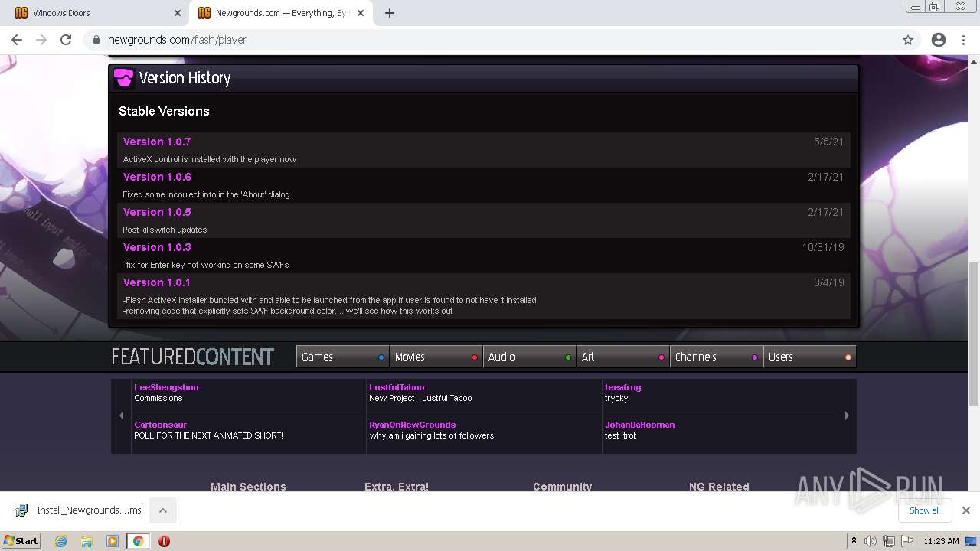The image size is (980, 551).
Task: Open LustfulTaboo user post
Action: [397, 387]
